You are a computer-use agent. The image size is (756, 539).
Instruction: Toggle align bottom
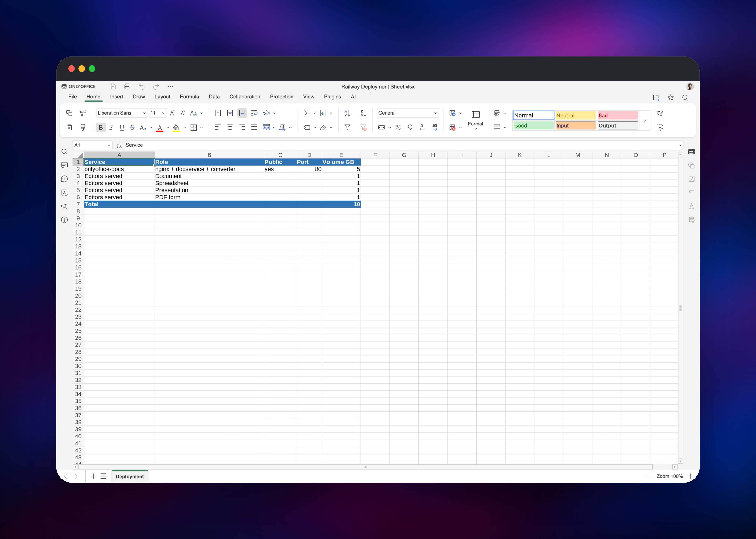pyautogui.click(x=242, y=113)
